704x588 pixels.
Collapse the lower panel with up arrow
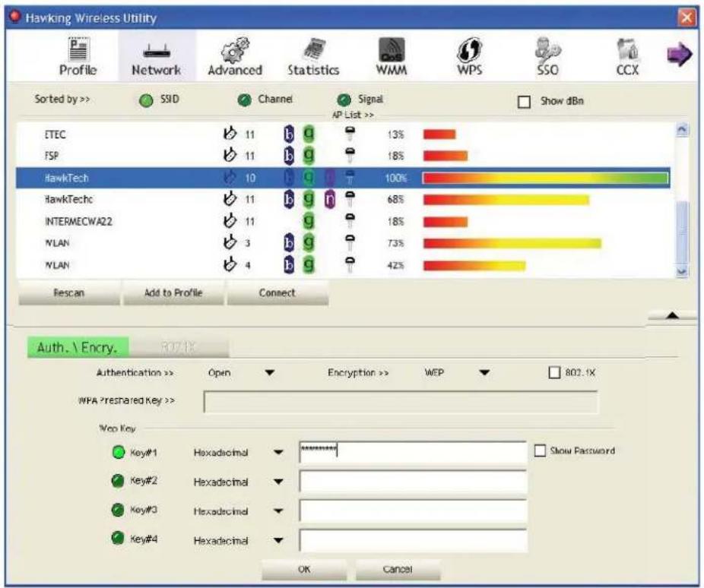click(672, 315)
